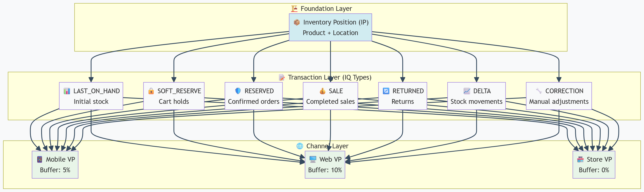
Task: Click the crane icon beside Foundation Layer
Action: click(x=294, y=9)
